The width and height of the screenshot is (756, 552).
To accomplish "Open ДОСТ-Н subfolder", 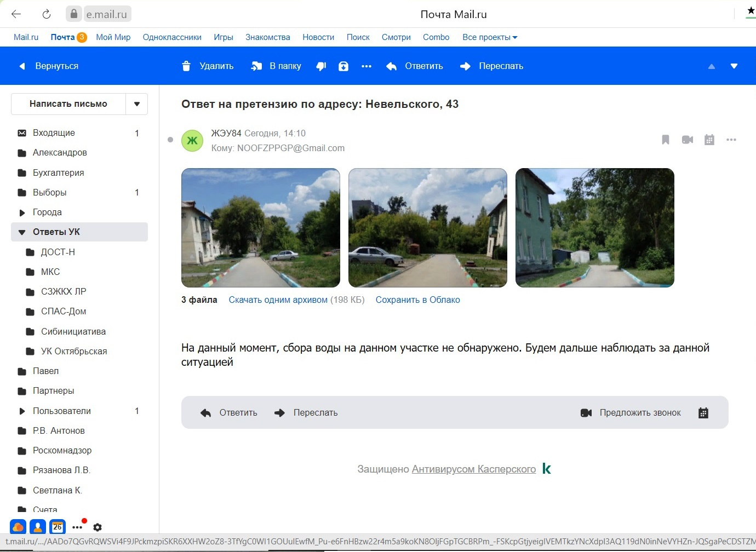I will tap(79, 252).
